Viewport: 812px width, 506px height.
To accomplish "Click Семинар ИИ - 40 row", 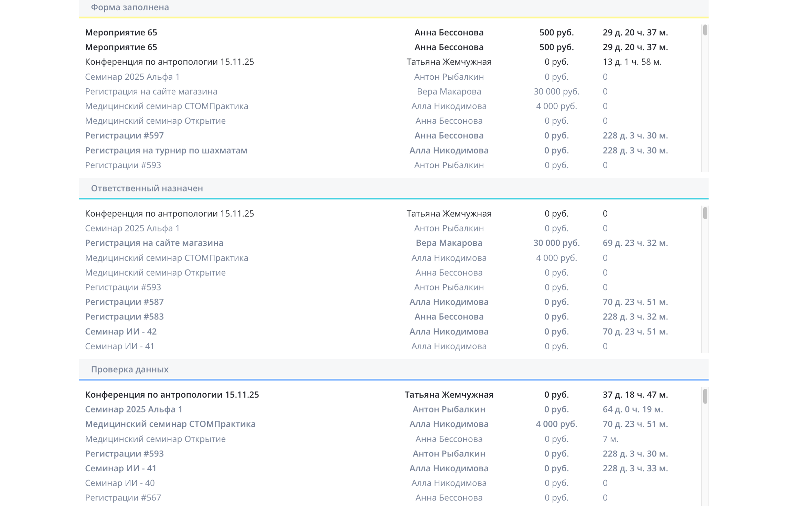I will click(x=120, y=483).
